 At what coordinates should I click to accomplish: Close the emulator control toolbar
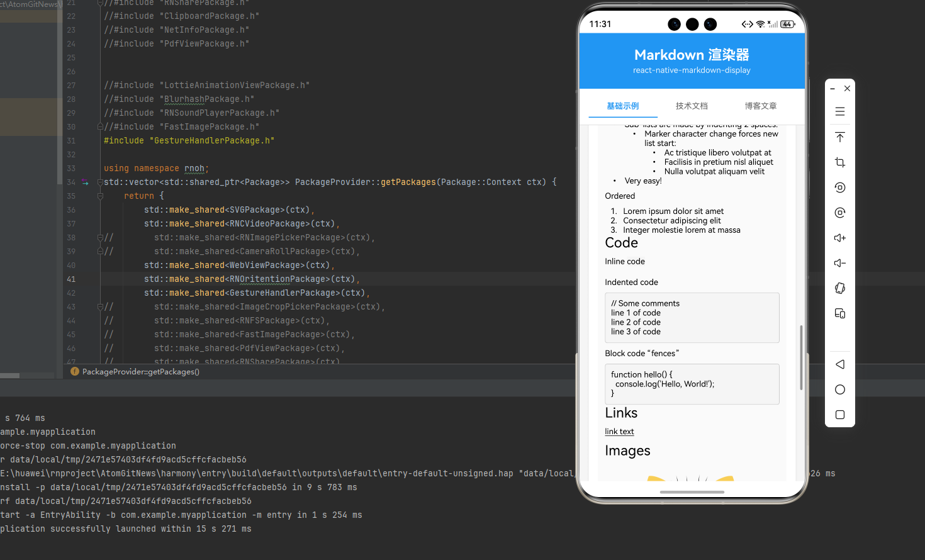click(x=847, y=89)
